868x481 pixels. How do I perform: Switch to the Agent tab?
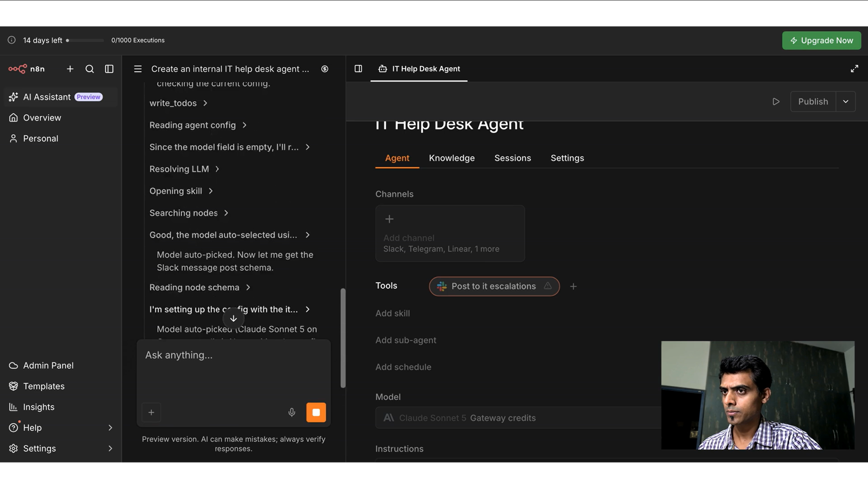(397, 158)
